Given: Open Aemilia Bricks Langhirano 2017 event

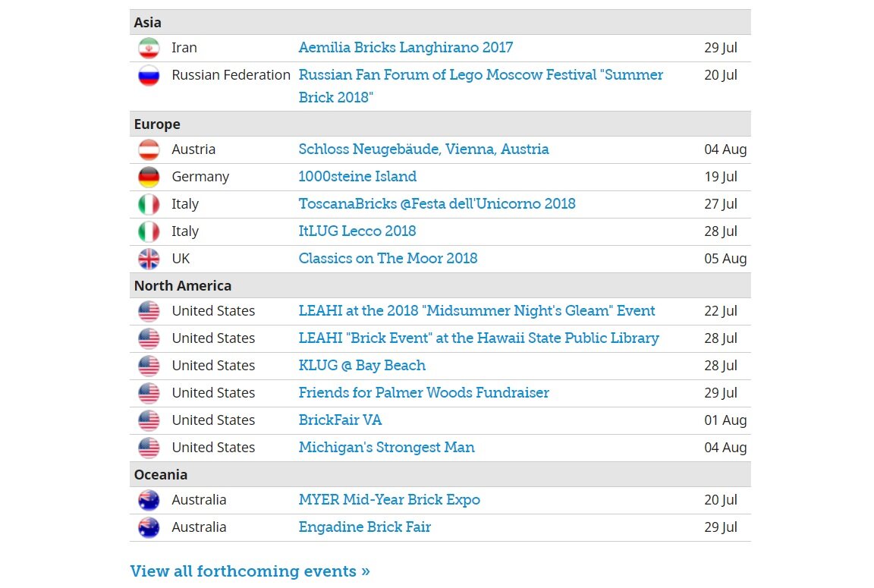Looking at the screenshot, I should tap(405, 48).
